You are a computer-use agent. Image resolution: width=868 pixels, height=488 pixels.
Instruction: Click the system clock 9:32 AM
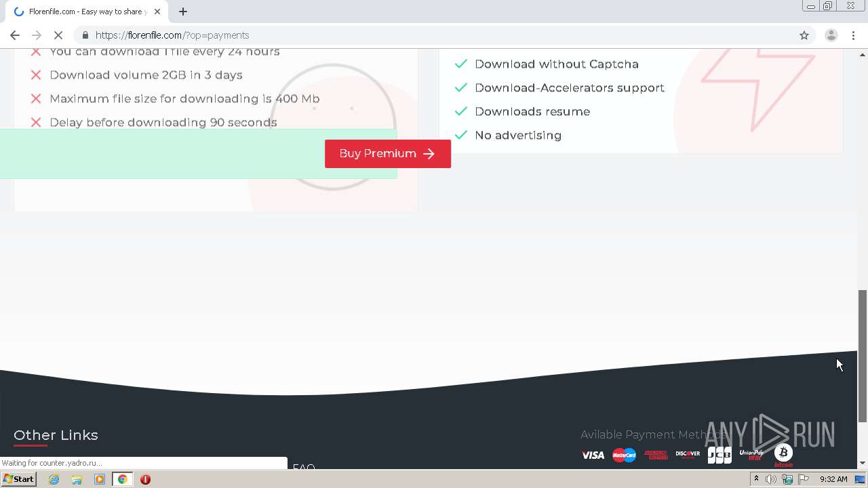pyautogui.click(x=833, y=479)
